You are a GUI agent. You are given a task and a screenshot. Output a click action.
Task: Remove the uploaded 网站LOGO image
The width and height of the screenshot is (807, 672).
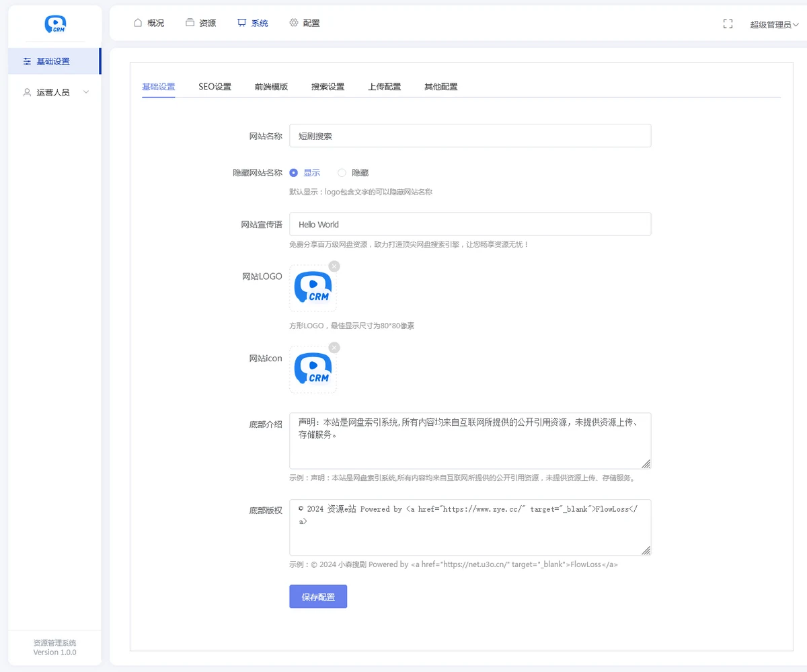pyautogui.click(x=334, y=266)
